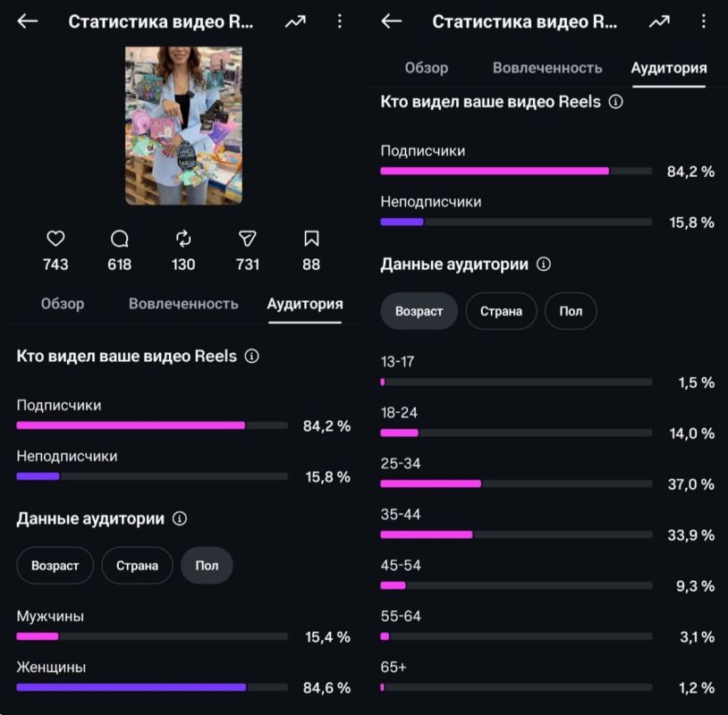Screen dimensions: 728x715
Task: Switch to Обзор tab on left screen
Action: click(63, 304)
